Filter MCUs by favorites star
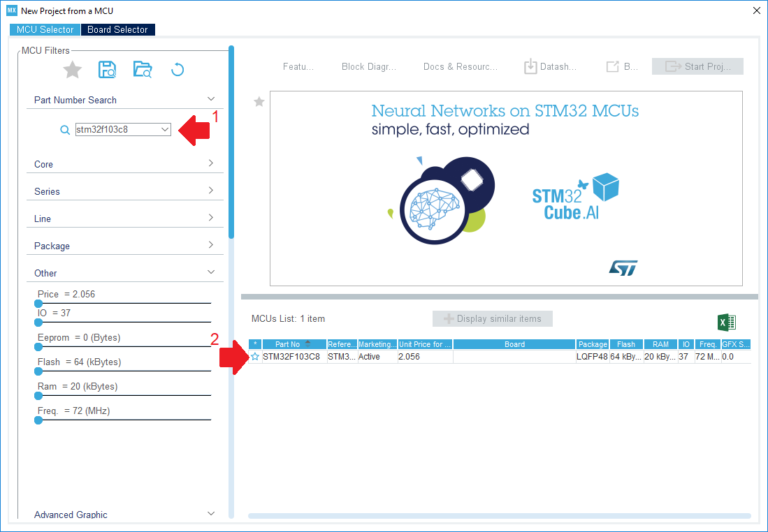The image size is (768, 532). click(x=72, y=69)
